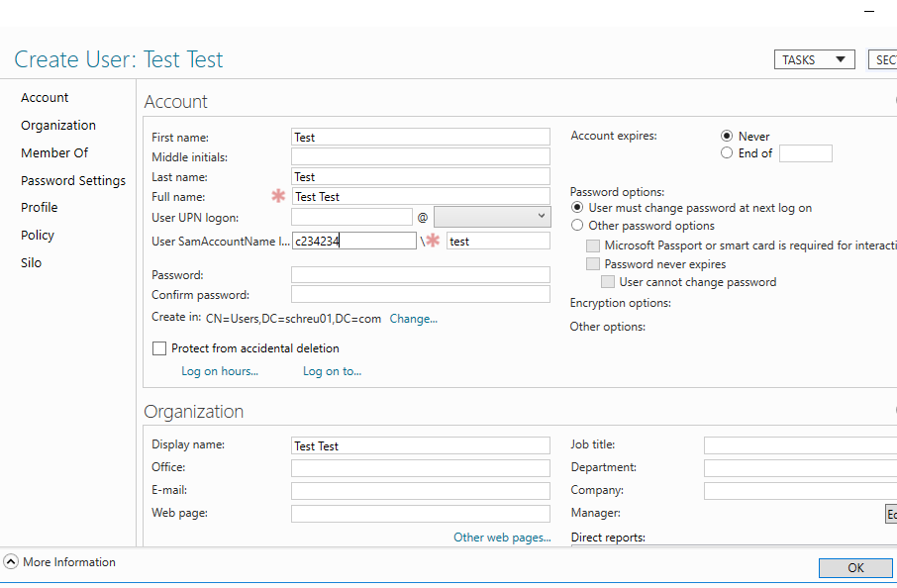Image resolution: width=897 pixels, height=588 pixels.
Task: Click into the Password field
Action: 420,275
